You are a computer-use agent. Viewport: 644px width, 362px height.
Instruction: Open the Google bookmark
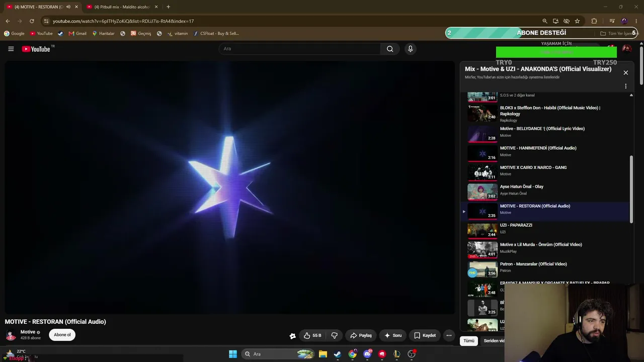pyautogui.click(x=14, y=34)
